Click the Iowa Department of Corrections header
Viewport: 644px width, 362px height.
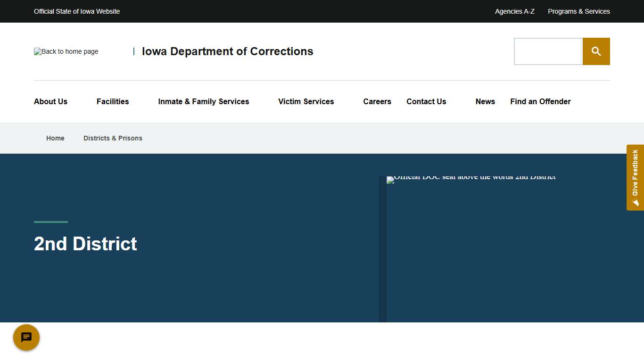coord(227,51)
